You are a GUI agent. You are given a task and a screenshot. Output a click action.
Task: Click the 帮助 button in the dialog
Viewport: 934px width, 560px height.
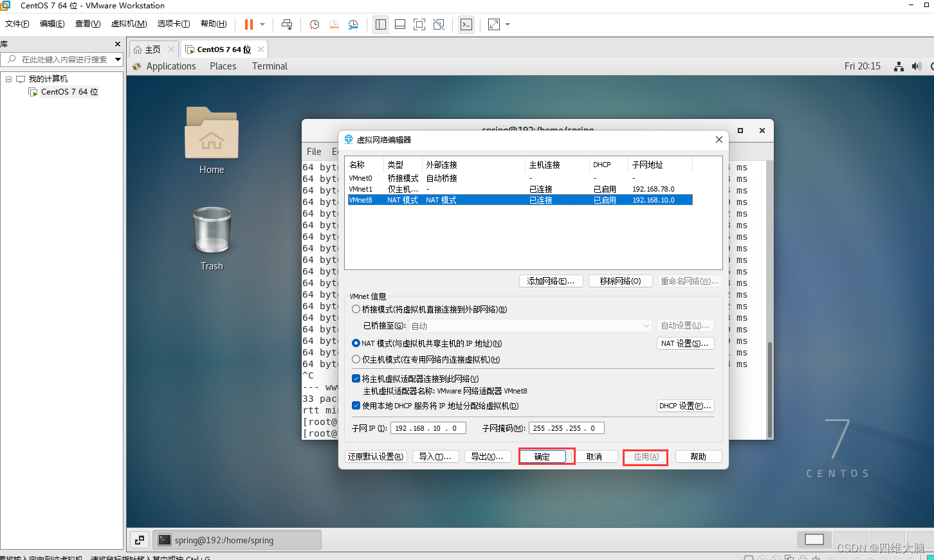(x=699, y=456)
